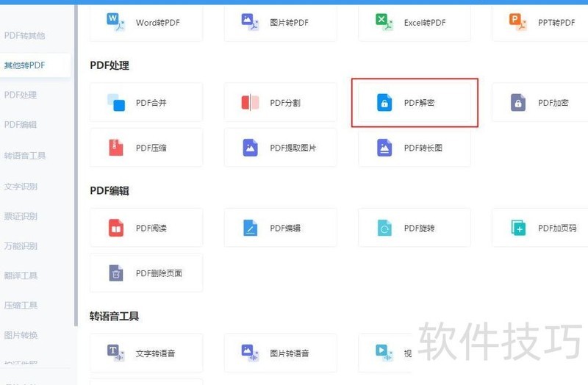
Task: Click the PDF处理 section heading
Action: 110,65
